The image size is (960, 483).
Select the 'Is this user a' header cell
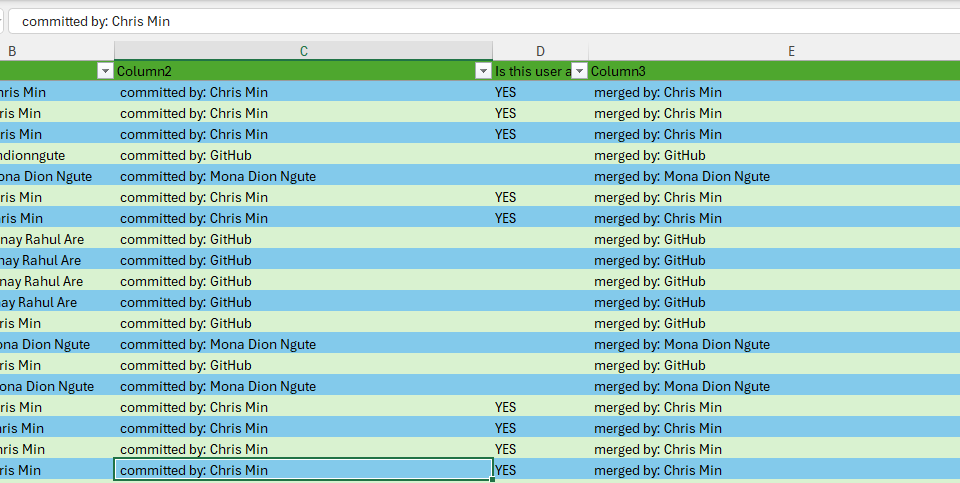540,71
